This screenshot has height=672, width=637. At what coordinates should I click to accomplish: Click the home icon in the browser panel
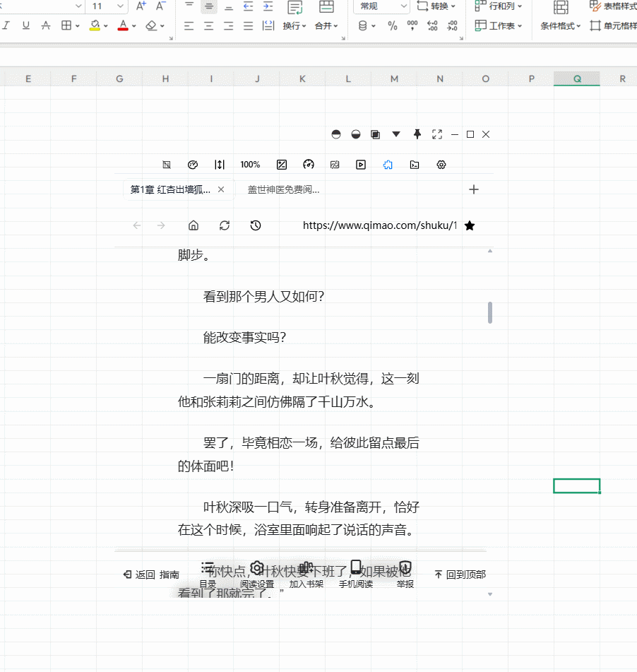[x=193, y=225]
